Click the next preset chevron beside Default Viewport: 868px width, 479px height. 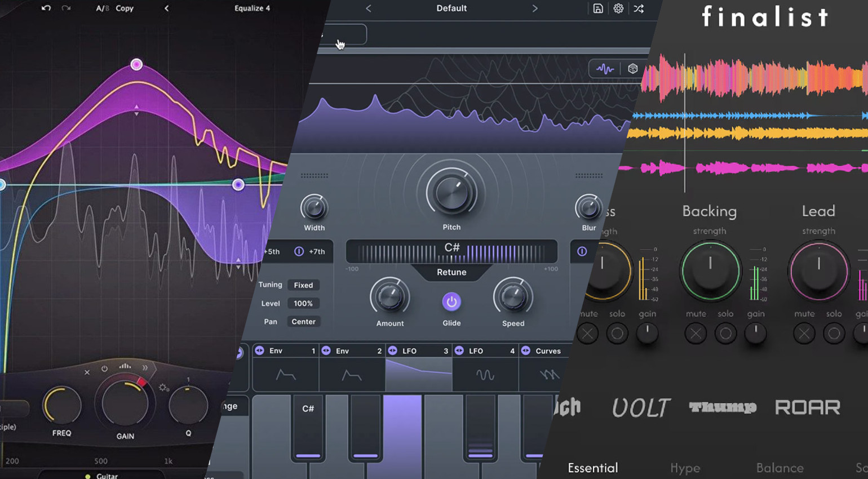pos(535,8)
